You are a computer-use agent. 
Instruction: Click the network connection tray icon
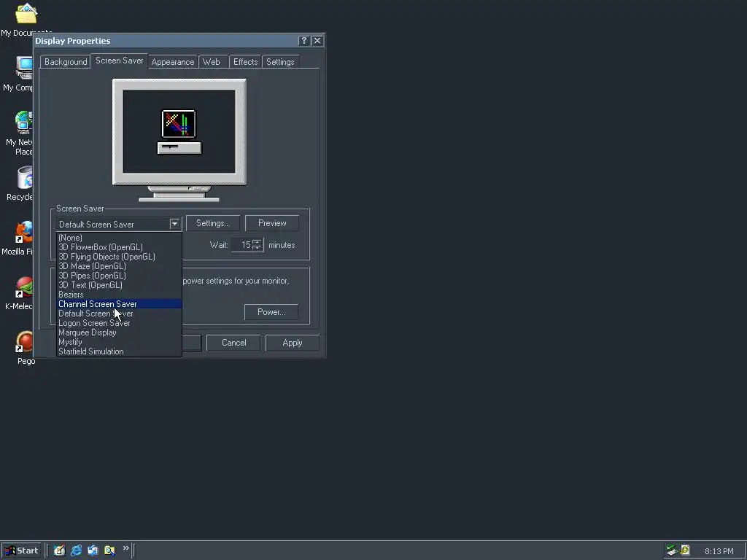tap(672, 551)
